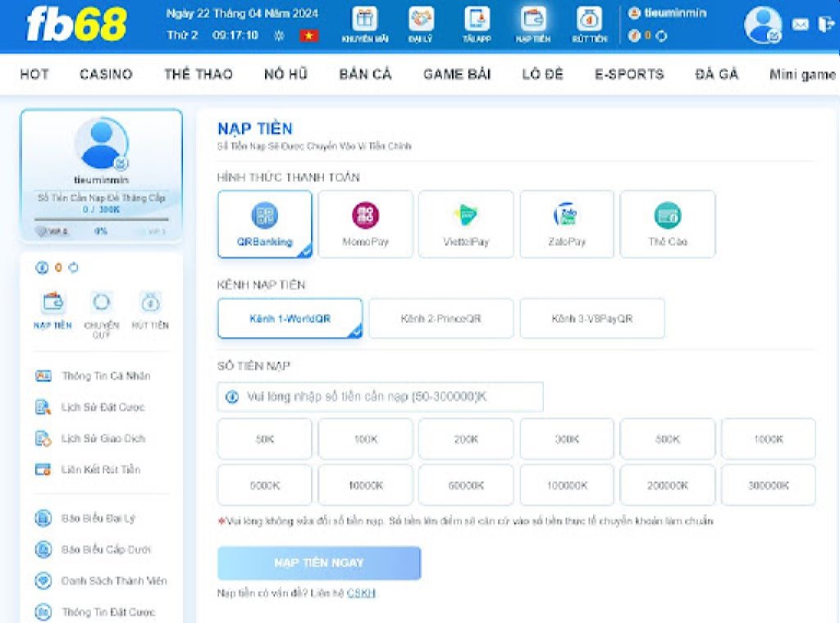Image resolution: width=840 pixels, height=623 pixels.
Task: Select Kênh 2-PrinceQR deposit channel
Action: (441, 318)
